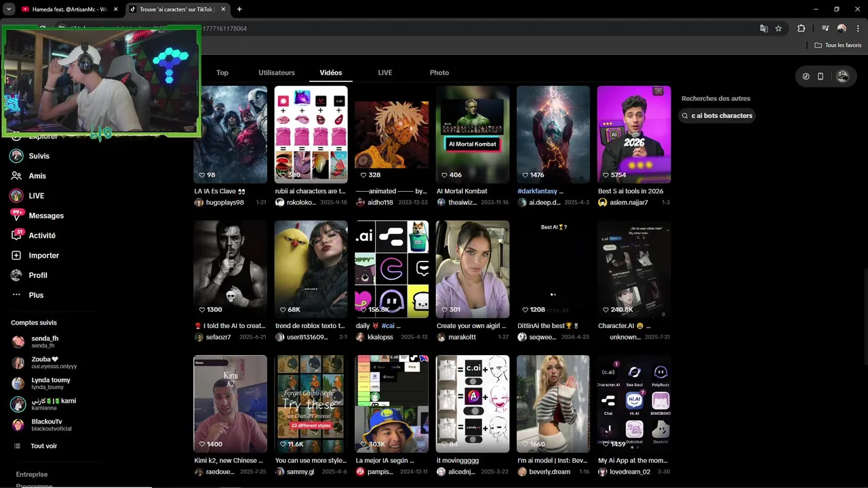
Task: Open the Character.AI video thumbnail
Action: pyautogui.click(x=634, y=269)
